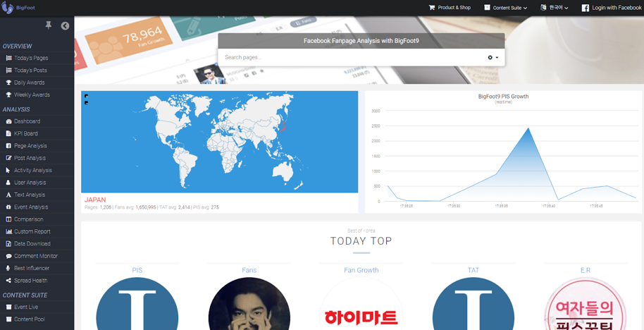Image resolution: width=644 pixels, height=330 pixels.
Task: Open the top Fans portrait thumbnail
Action: [249, 304]
